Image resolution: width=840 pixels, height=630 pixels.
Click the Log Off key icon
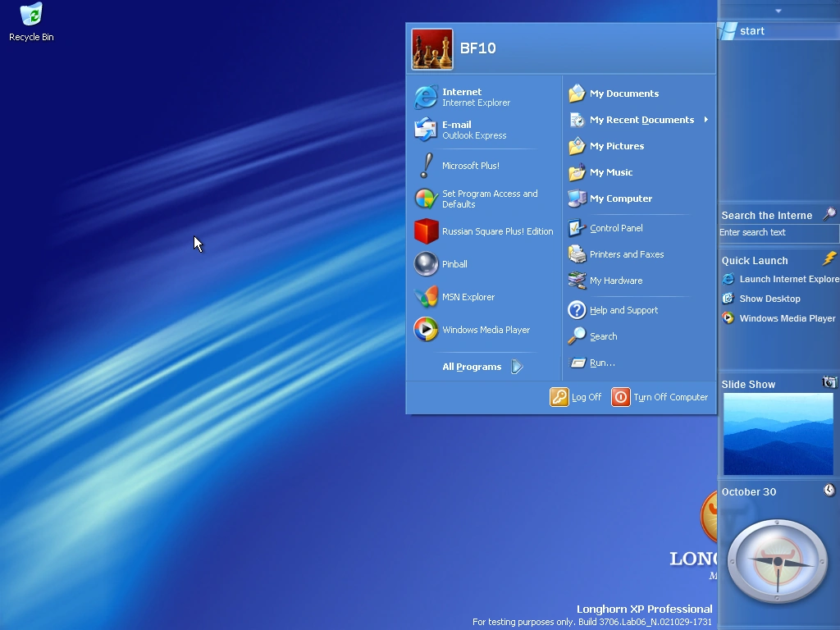click(x=559, y=397)
